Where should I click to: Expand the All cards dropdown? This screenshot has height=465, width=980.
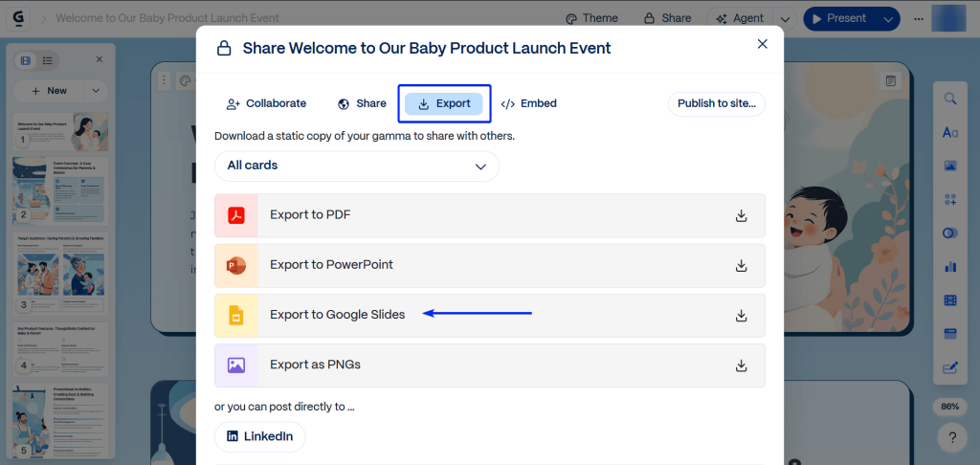pyautogui.click(x=356, y=166)
